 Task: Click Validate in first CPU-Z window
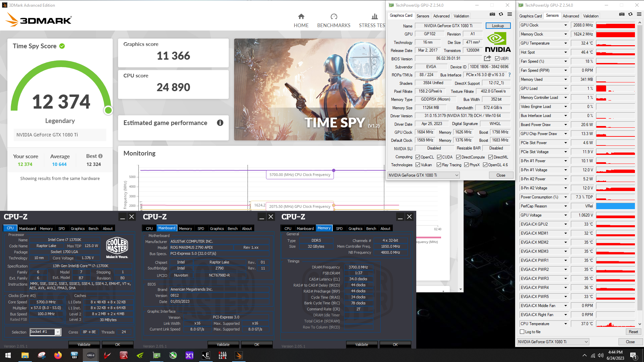[84, 344]
